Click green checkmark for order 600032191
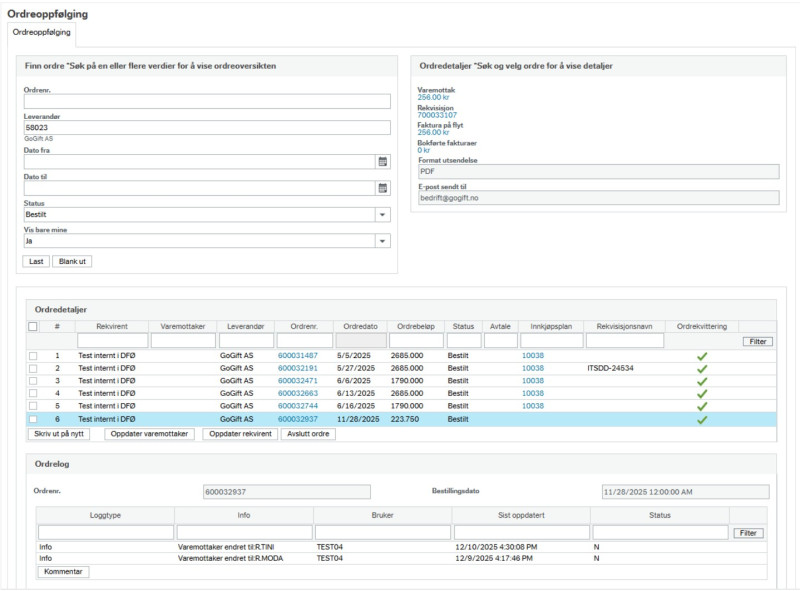 [702, 368]
